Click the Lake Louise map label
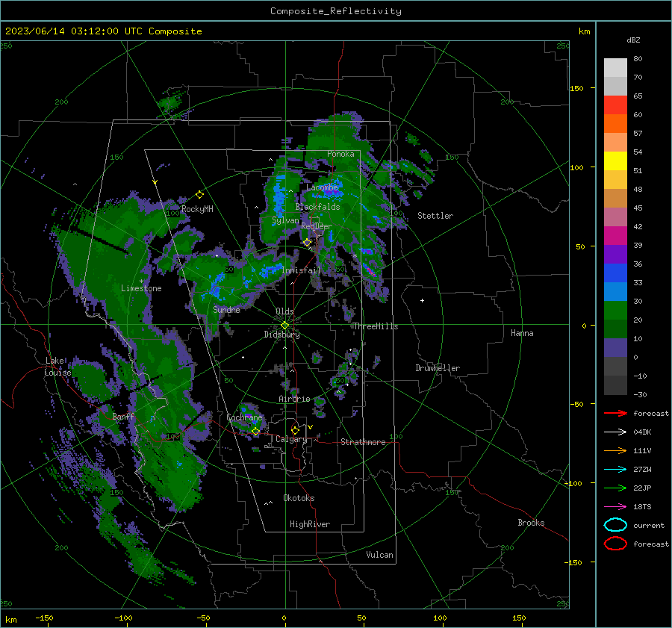Image resolution: width=672 pixels, height=628 pixels. [x=57, y=367]
